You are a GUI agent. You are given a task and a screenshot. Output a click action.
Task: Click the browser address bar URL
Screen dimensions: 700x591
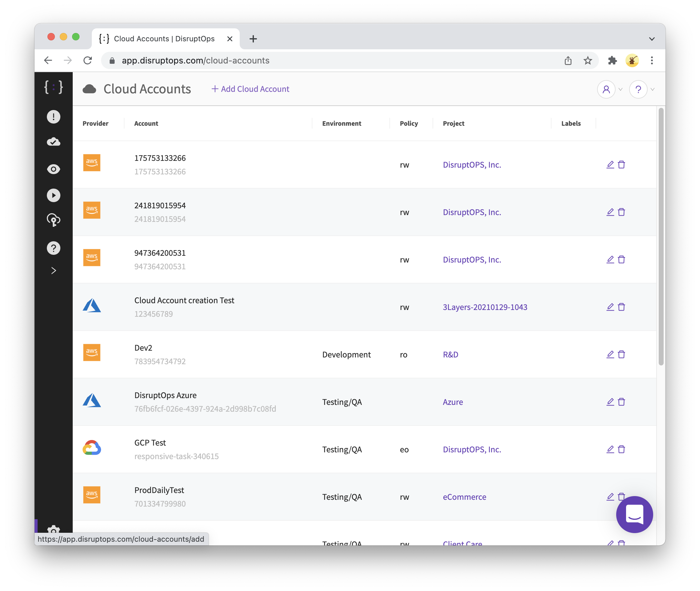click(x=196, y=61)
